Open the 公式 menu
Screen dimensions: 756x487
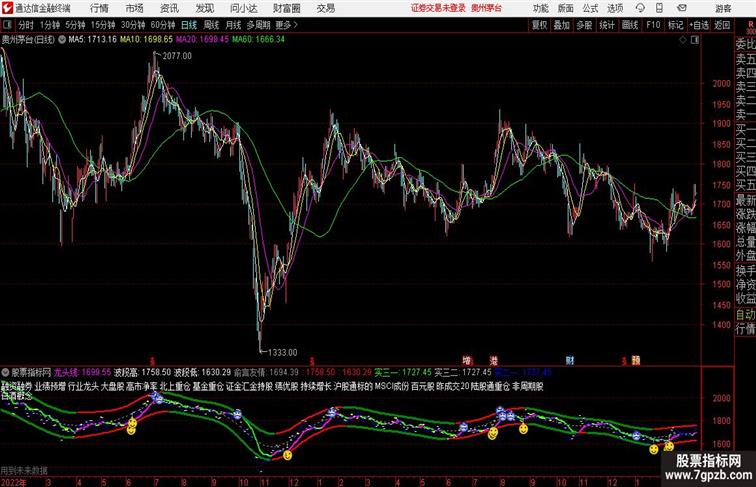click(590, 8)
